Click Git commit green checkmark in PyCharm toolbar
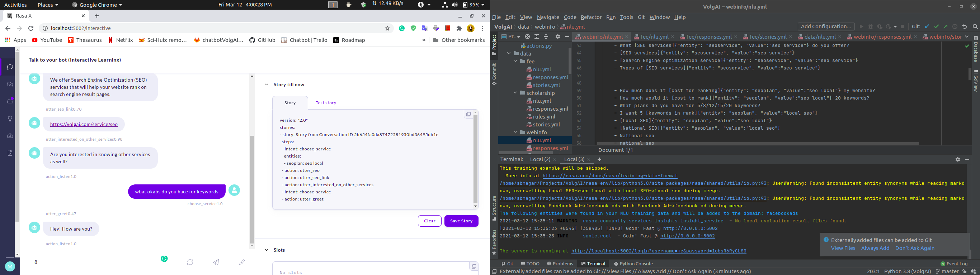Viewport: 980px width, 275px height. (936, 26)
